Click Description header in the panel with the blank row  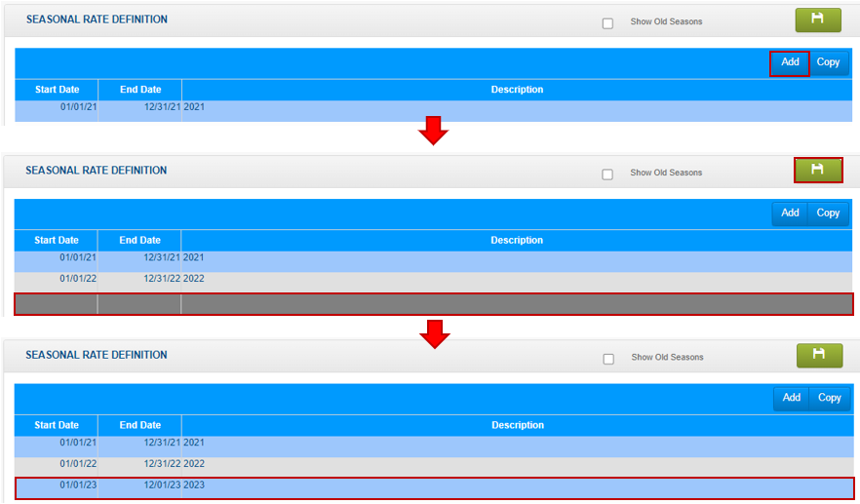click(x=517, y=241)
